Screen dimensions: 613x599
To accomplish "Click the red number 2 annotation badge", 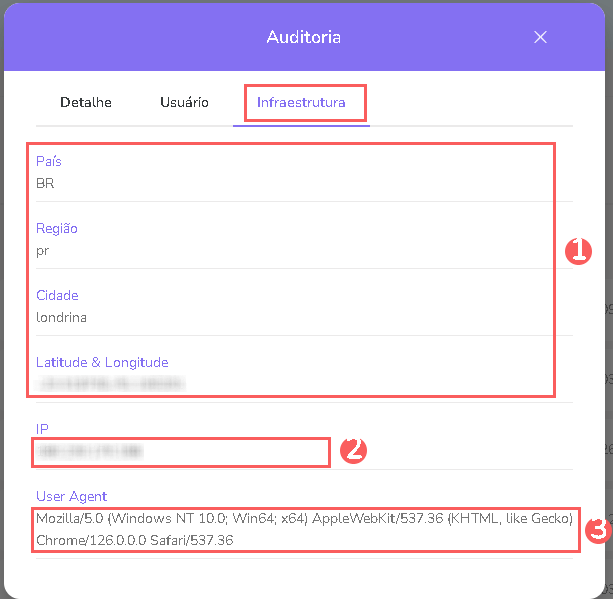I will tap(352, 451).
